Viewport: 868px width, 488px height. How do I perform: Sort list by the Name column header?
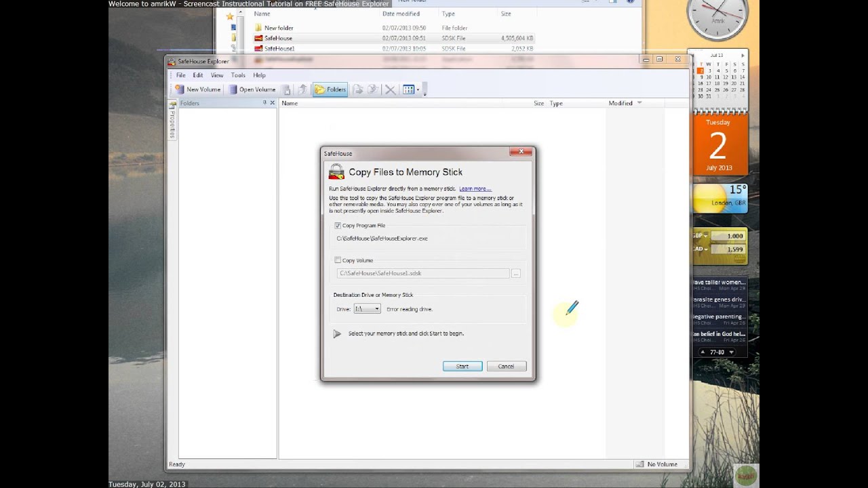point(290,103)
